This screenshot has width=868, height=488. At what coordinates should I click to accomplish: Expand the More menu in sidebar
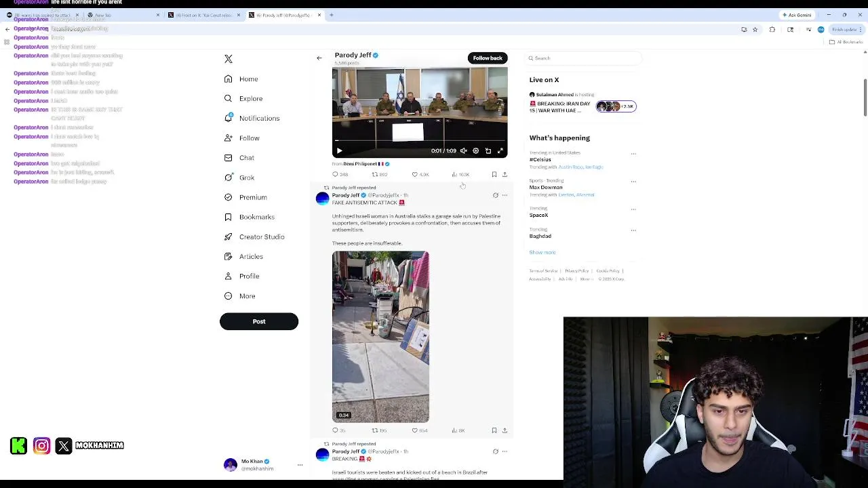click(240, 296)
